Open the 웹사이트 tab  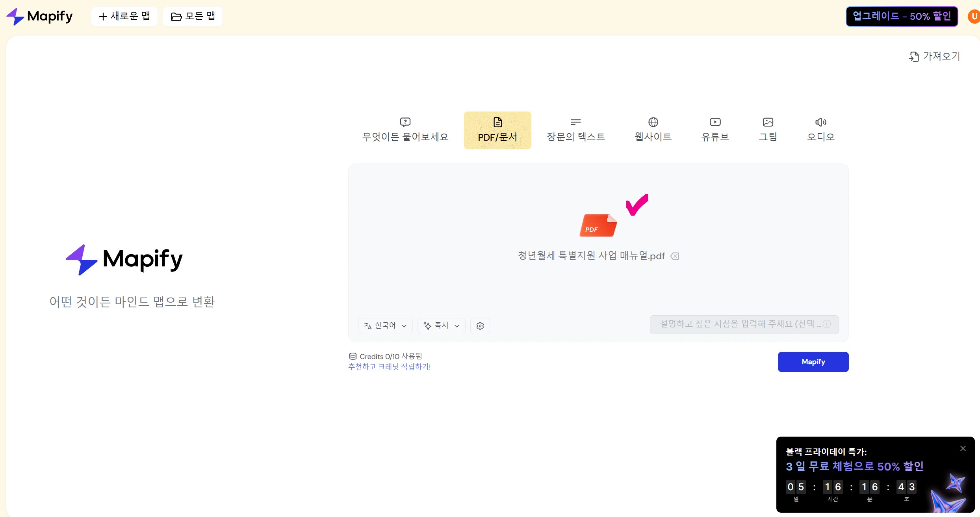(x=653, y=130)
